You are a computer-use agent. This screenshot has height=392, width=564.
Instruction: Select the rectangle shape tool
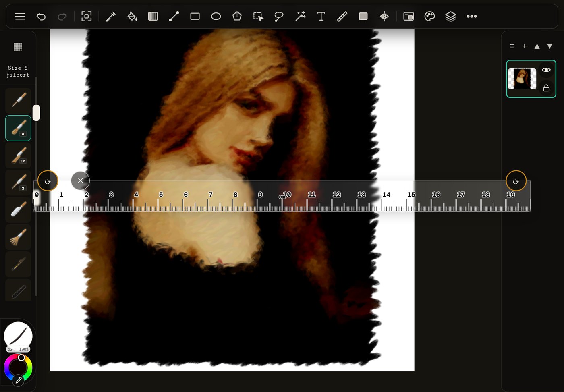pos(195,17)
